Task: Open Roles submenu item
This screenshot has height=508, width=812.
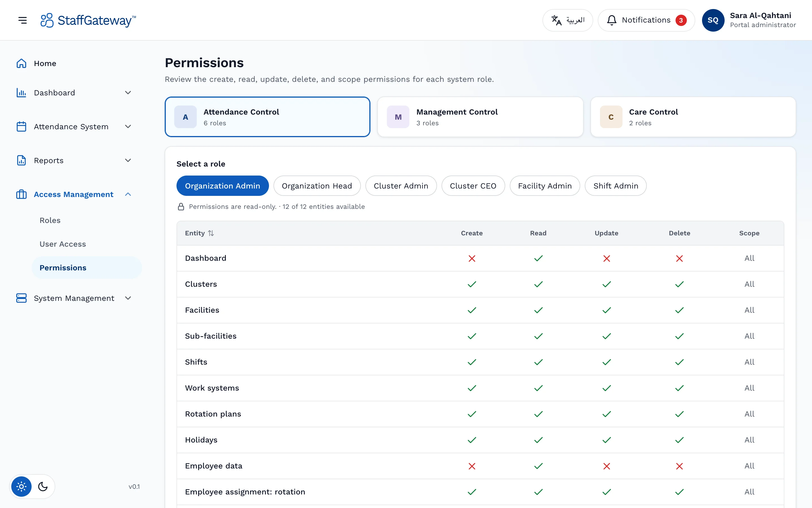Action: tap(50, 220)
